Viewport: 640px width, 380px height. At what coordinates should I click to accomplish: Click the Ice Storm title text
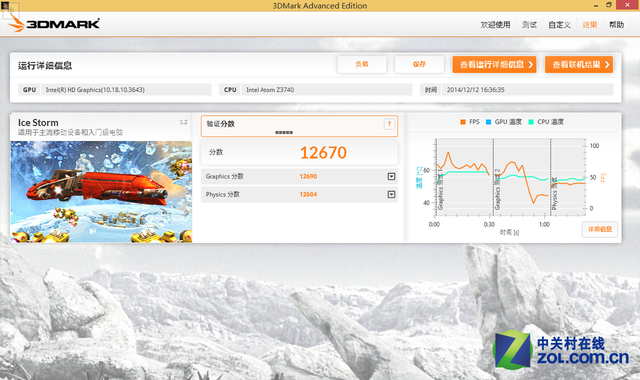tap(38, 122)
